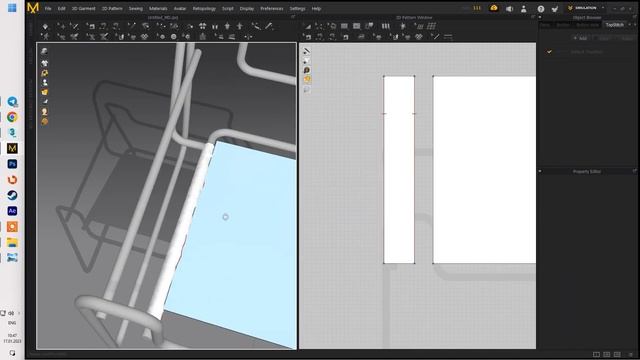Click the orange sphere icon in 3D viewport
The image size is (640, 360).
point(44,122)
